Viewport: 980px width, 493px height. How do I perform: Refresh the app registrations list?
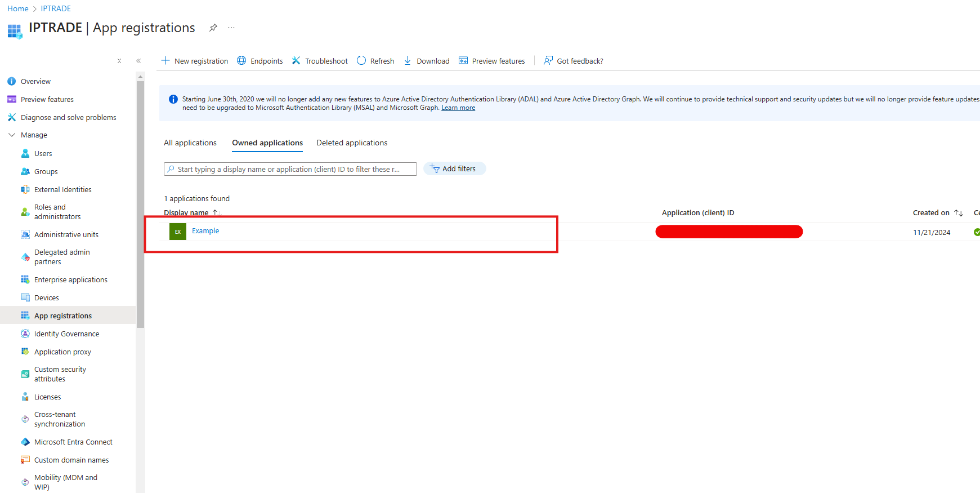(375, 61)
